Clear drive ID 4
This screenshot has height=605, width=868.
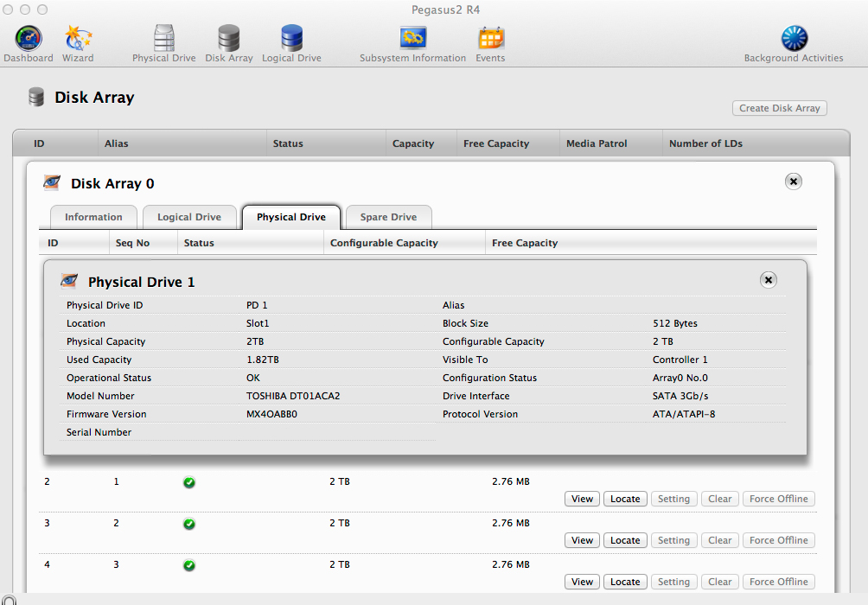[x=719, y=582]
